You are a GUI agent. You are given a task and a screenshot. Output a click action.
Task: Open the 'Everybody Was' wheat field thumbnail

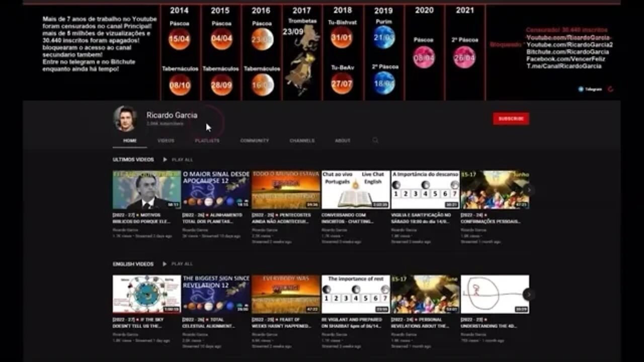286,294
